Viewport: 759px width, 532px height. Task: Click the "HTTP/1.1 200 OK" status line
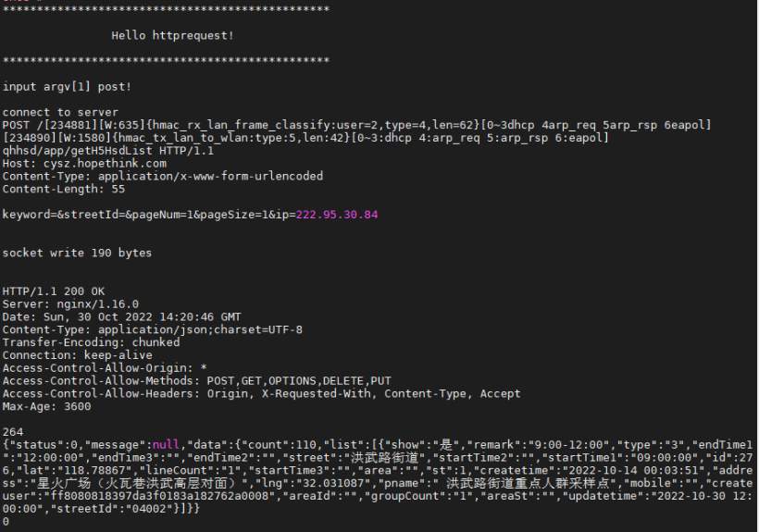54,291
